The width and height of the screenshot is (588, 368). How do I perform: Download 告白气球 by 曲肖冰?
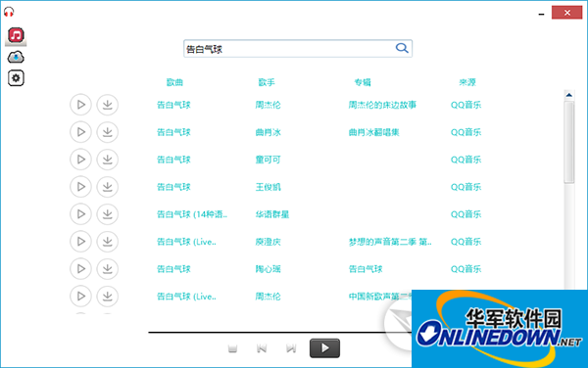[x=108, y=132]
